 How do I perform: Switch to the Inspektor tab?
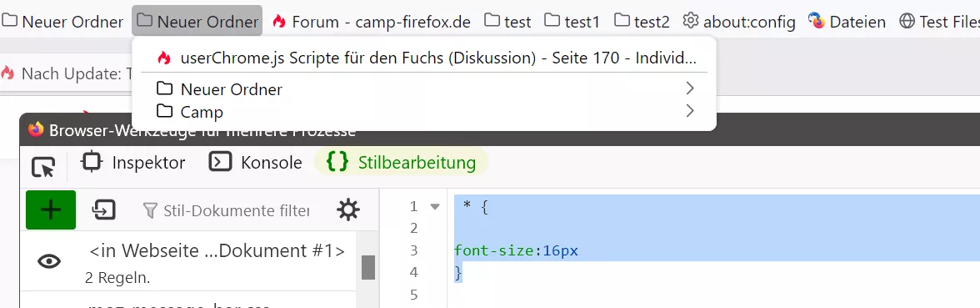click(x=133, y=163)
